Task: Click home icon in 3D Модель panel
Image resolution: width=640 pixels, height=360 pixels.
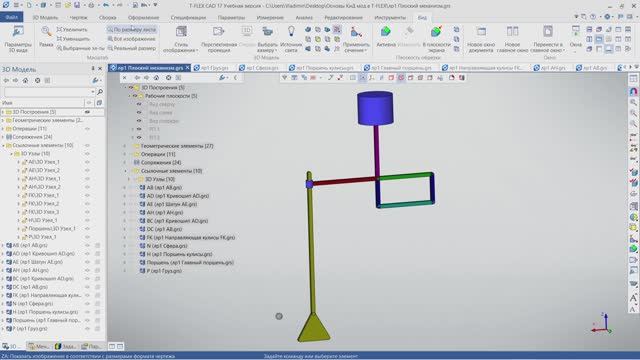Action: (x=26, y=80)
